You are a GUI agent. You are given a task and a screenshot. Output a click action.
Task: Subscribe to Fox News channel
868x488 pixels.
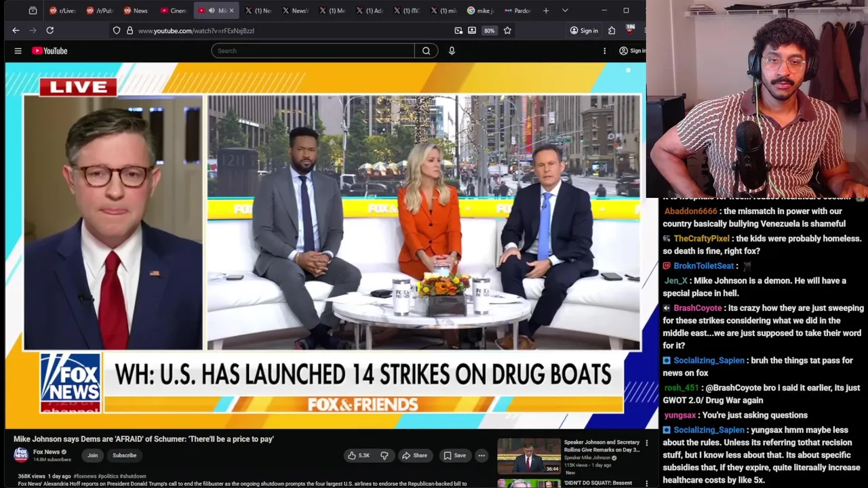[x=124, y=455]
